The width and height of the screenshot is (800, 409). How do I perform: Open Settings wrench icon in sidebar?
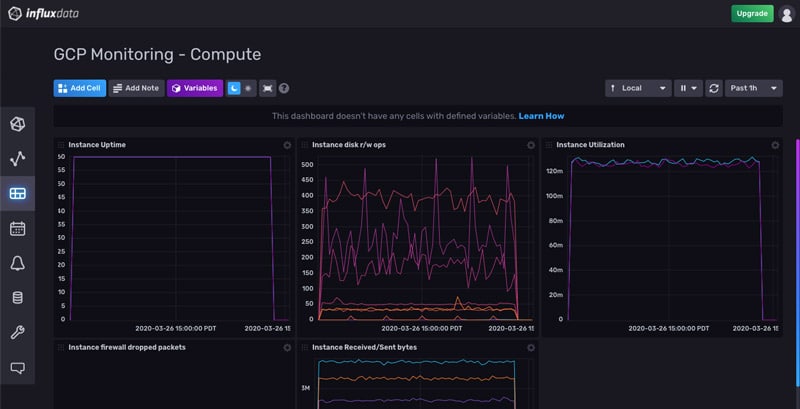click(x=17, y=333)
